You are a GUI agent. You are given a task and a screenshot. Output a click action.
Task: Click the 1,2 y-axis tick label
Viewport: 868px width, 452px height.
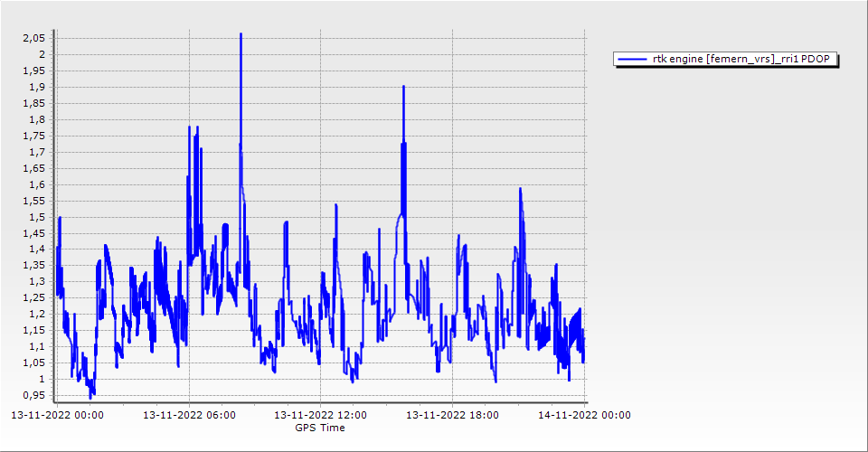click(x=38, y=314)
